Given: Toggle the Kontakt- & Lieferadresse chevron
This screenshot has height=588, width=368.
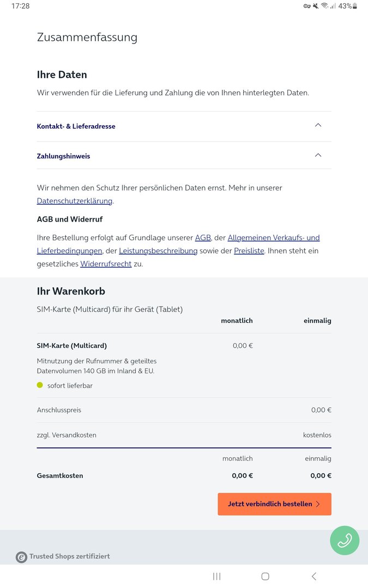Looking at the screenshot, I should [x=318, y=125].
